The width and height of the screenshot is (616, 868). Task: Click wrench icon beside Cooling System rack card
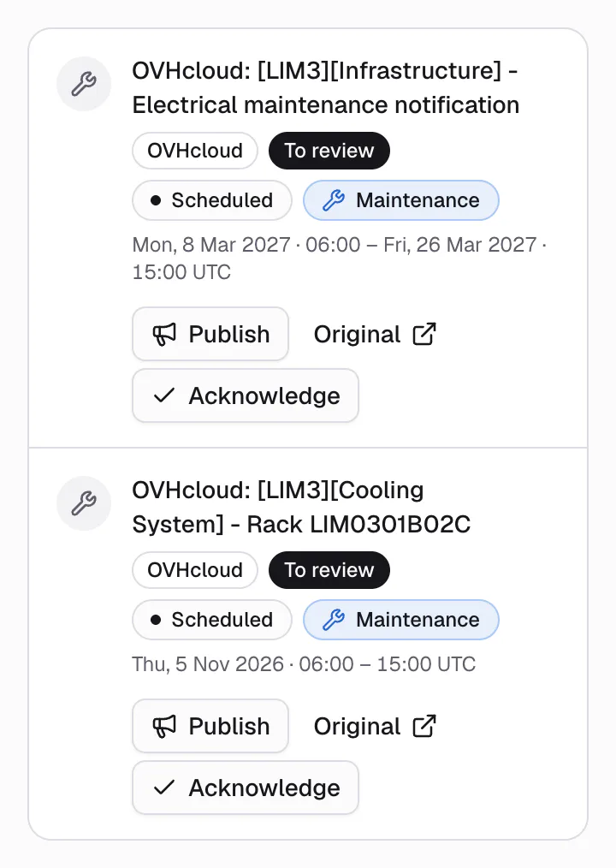point(84,503)
